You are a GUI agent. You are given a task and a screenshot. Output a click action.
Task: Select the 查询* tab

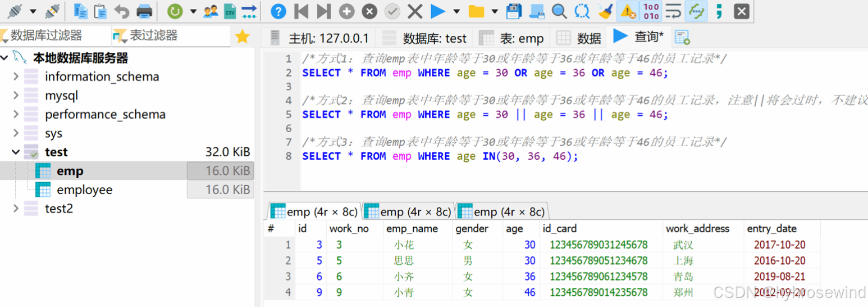[x=638, y=37]
